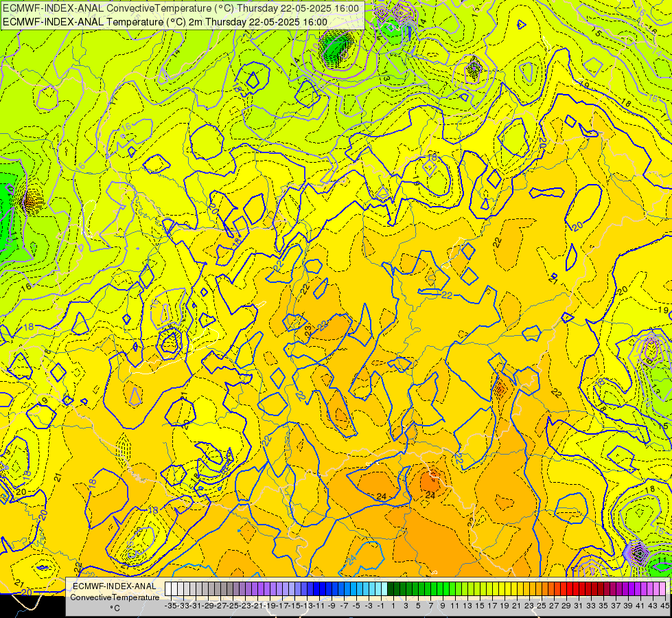Select the '37' value on the legend scale
Viewport: 672px width, 618px height.
point(616,606)
